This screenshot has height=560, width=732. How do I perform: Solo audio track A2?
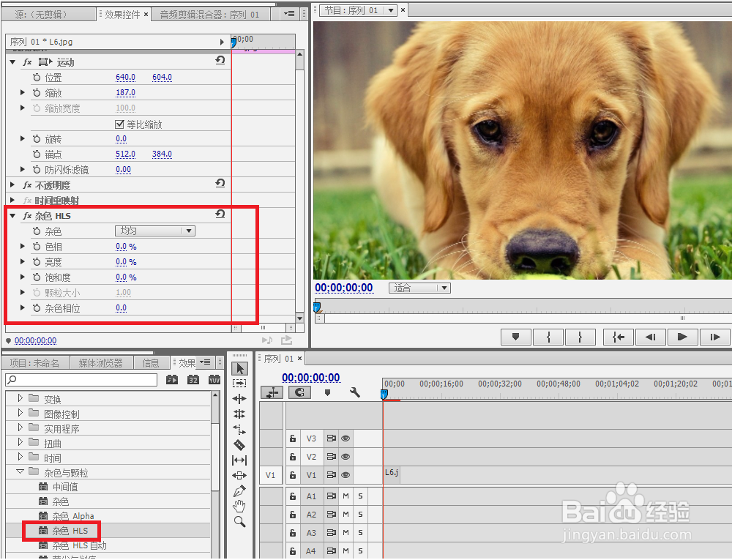[x=360, y=515]
